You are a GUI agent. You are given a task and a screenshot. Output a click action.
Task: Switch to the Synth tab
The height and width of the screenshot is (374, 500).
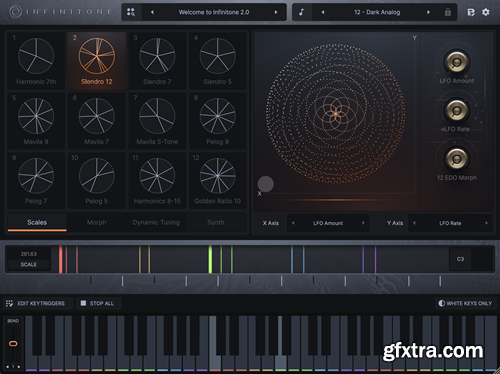pos(216,222)
